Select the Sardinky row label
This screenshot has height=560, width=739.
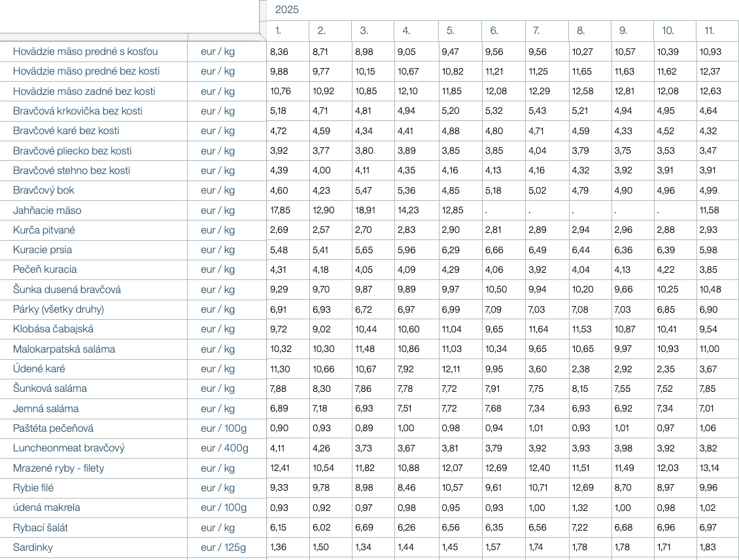point(33,548)
